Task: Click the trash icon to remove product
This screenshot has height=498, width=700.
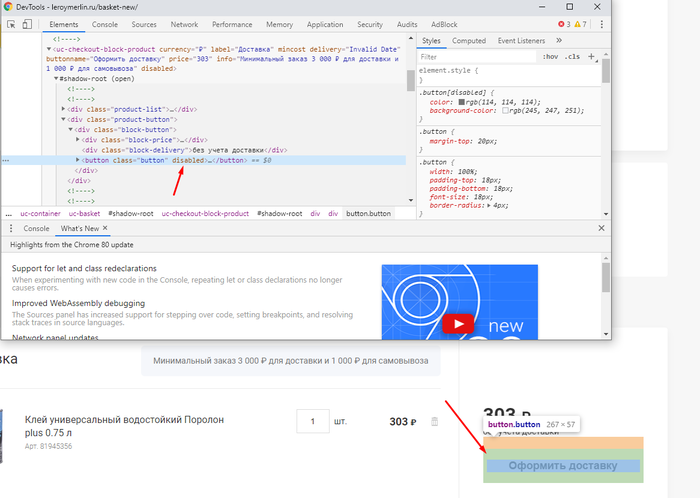Action: click(x=434, y=422)
